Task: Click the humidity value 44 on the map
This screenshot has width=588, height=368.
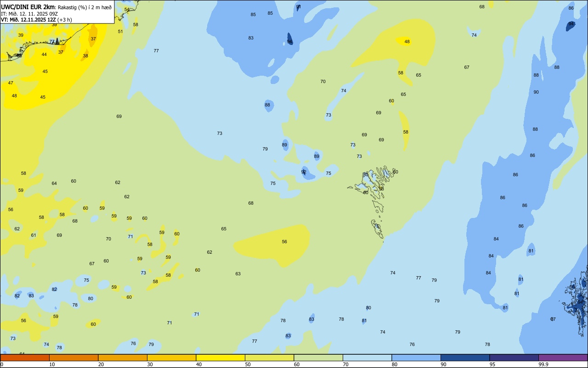Action: (44, 55)
